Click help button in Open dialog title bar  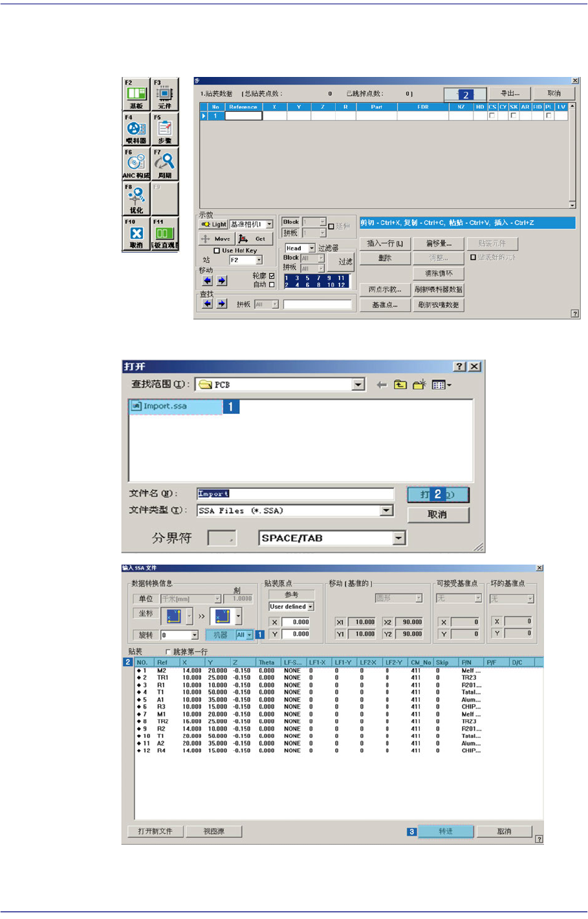(459, 367)
